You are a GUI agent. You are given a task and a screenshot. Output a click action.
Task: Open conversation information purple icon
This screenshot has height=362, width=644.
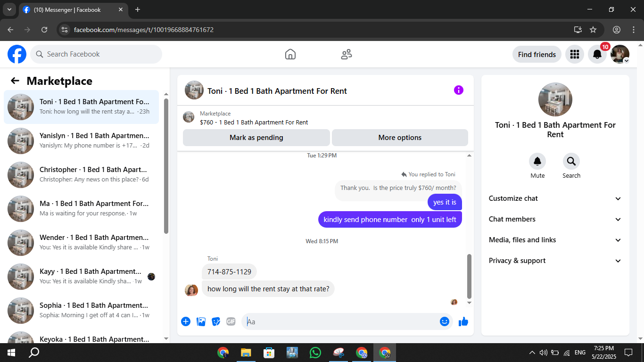tap(459, 90)
